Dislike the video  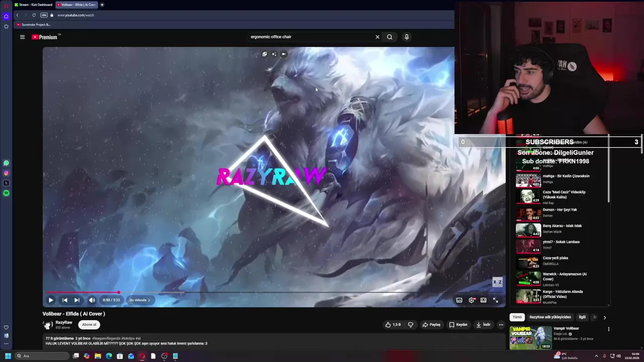(x=411, y=325)
